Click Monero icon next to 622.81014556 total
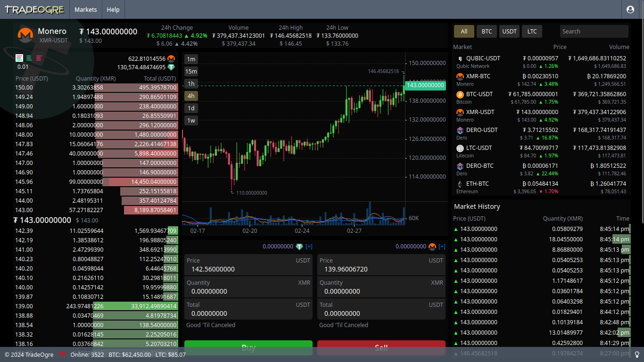644x362 pixels. [x=171, y=59]
